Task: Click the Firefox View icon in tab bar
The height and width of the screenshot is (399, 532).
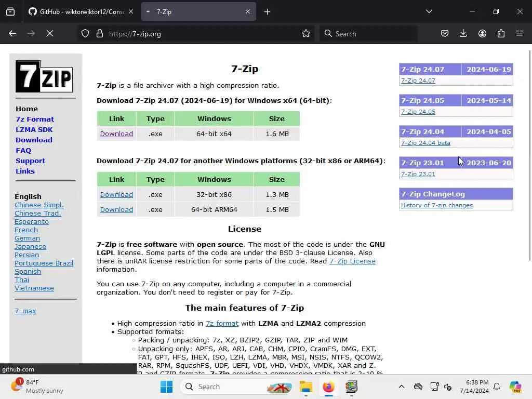Action: coord(10,12)
